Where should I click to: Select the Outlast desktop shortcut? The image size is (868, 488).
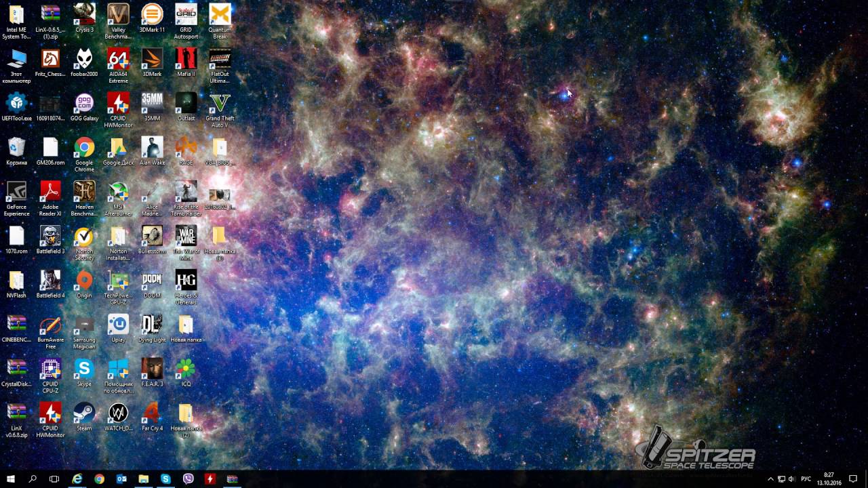[186, 107]
